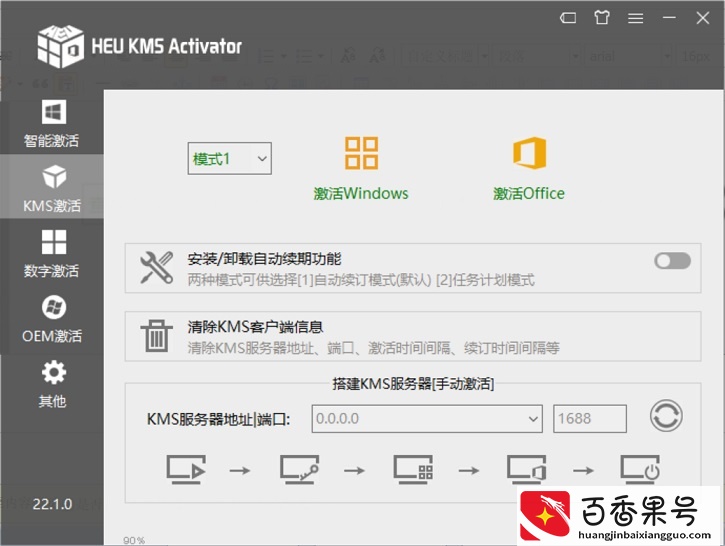Expand the KMS server address dropdown arrow

point(533,419)
